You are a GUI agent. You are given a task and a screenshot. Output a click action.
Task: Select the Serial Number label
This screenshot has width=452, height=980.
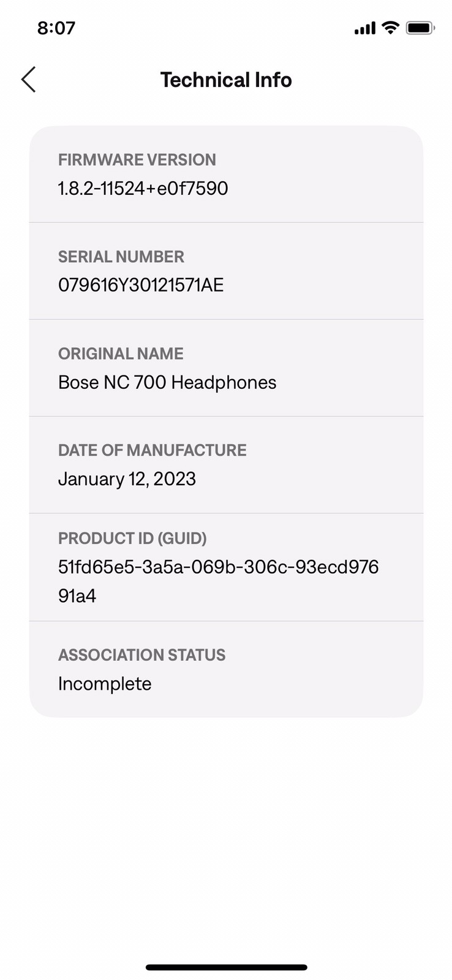tap(121, 257)
